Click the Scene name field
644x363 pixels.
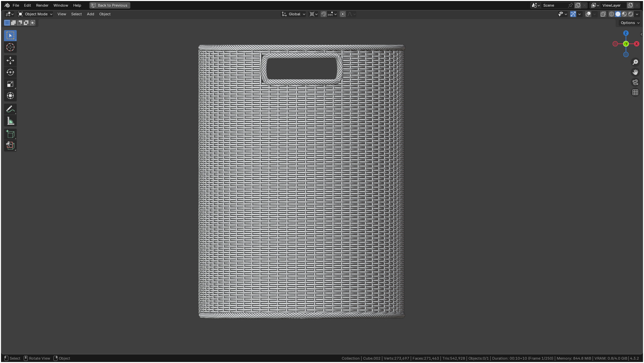[554, 5]
